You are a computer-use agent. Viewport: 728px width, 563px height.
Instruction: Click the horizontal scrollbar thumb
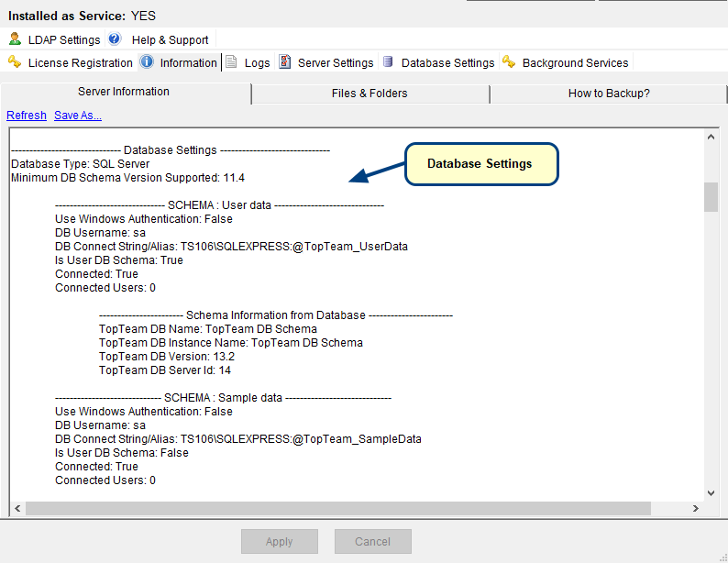[x=338, y=508]
